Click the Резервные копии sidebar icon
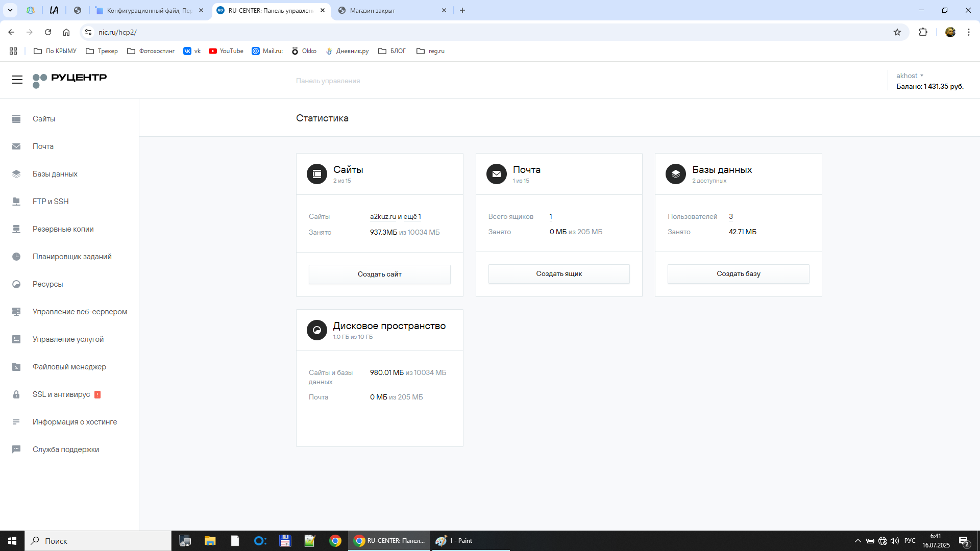The width and height of the screenshot is (980, 551). [16, 229]
